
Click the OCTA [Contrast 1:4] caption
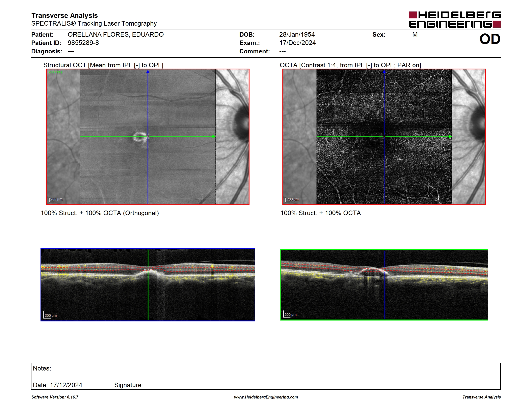350,65
